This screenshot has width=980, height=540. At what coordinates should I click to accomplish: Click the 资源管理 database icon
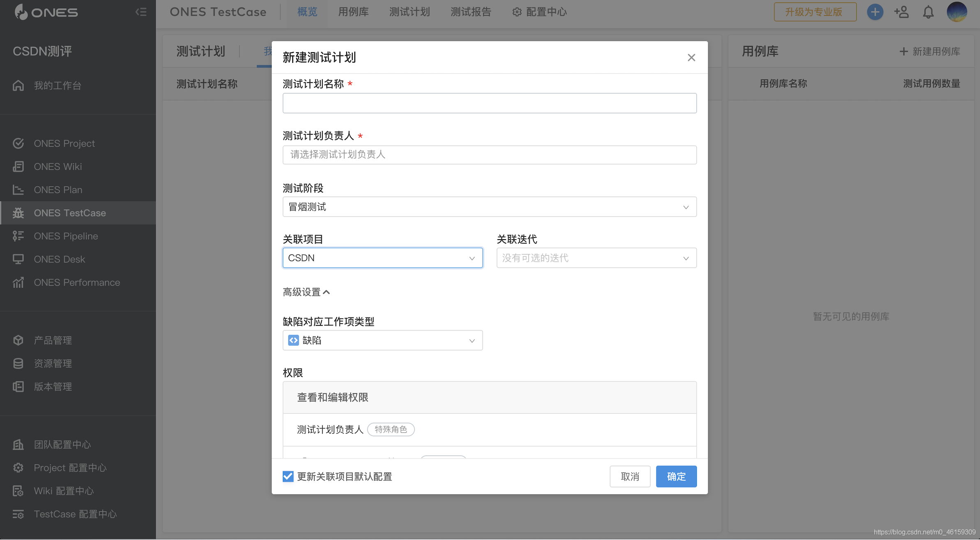coord(18,363)
